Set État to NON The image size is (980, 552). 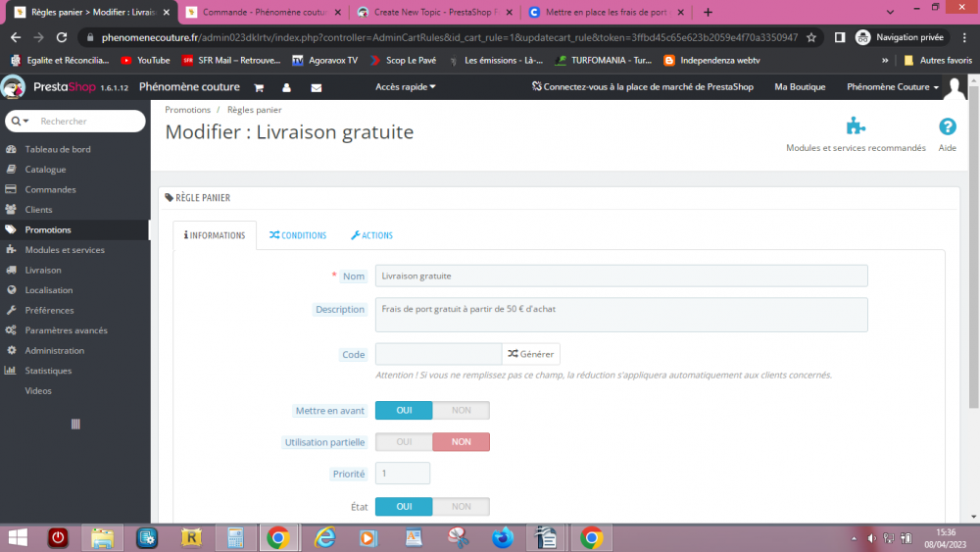[x=462, y=506]
